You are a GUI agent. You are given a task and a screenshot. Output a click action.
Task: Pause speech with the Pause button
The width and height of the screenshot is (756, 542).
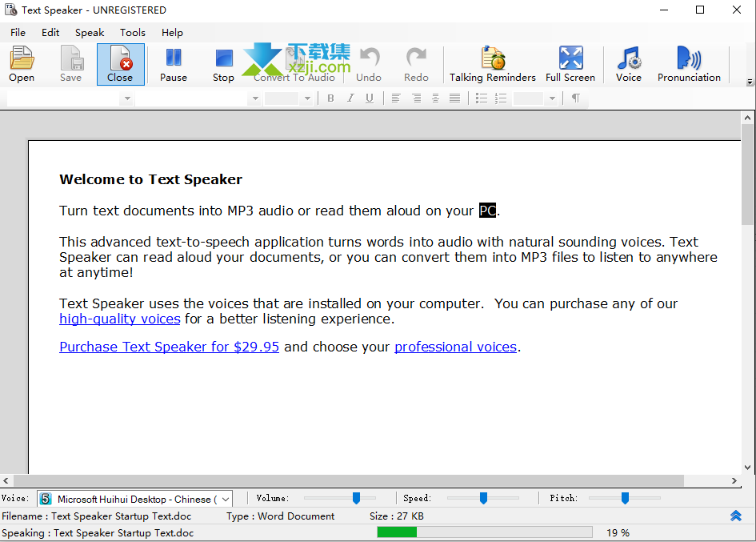[x=174, y=64]
